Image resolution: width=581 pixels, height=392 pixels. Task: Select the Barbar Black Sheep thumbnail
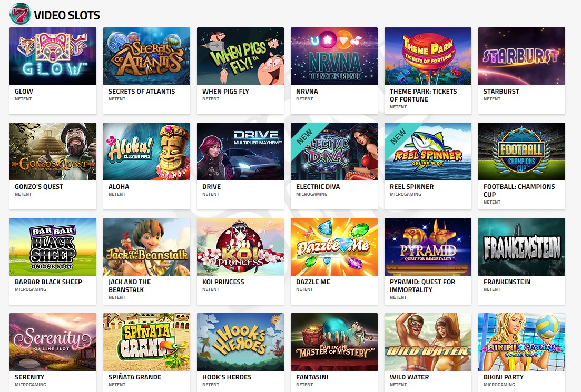(53, 247)
